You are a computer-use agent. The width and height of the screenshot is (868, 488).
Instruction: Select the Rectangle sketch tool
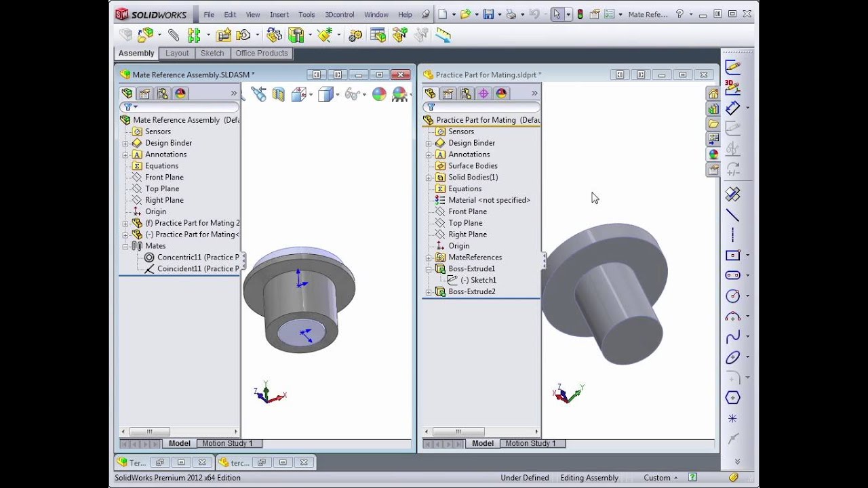(732, 256)
